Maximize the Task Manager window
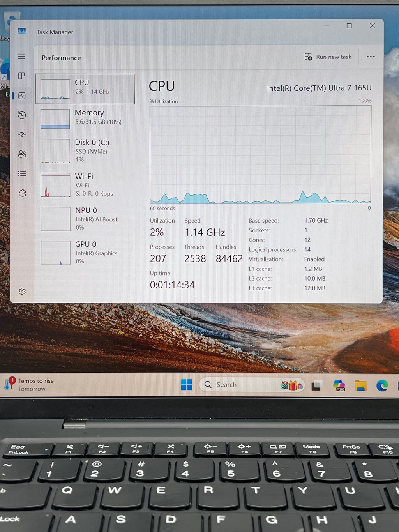 349,26
